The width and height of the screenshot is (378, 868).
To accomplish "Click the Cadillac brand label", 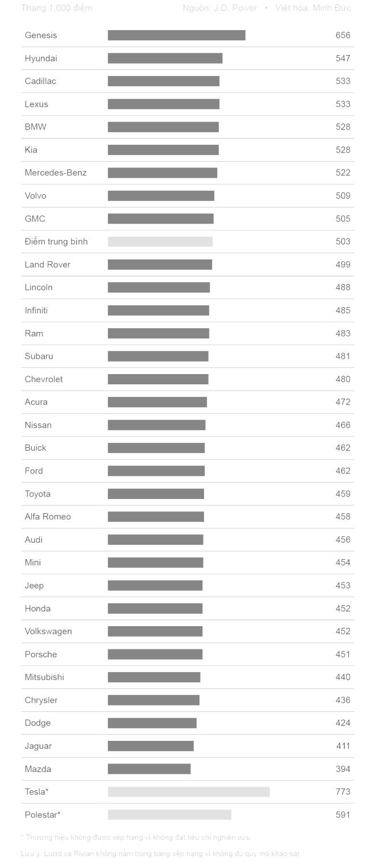I will click(x=40, y=81).
